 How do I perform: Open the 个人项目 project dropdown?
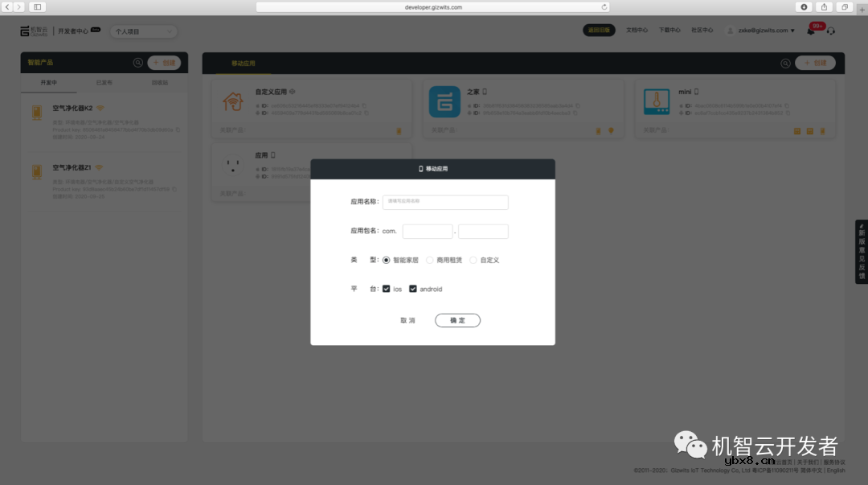(x=143, y=31)
